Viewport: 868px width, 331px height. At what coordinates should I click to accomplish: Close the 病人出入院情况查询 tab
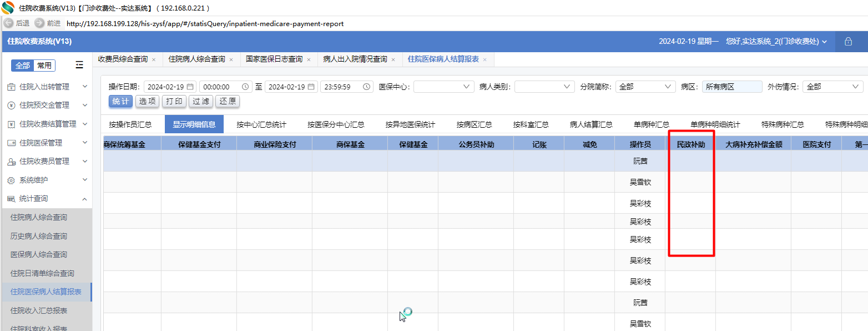pos(393,59)
